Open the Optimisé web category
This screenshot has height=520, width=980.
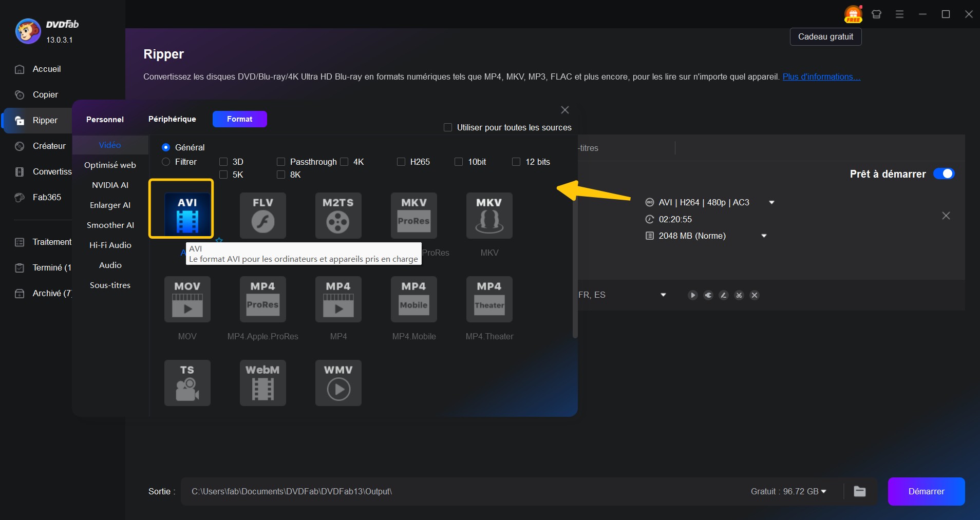(110, 165)
